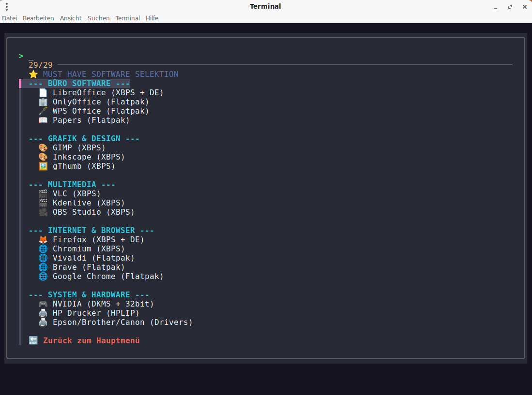The image size is (532, 395).
Task: Click the picture frame icon next to gThumb
Action: coord(43,166)
